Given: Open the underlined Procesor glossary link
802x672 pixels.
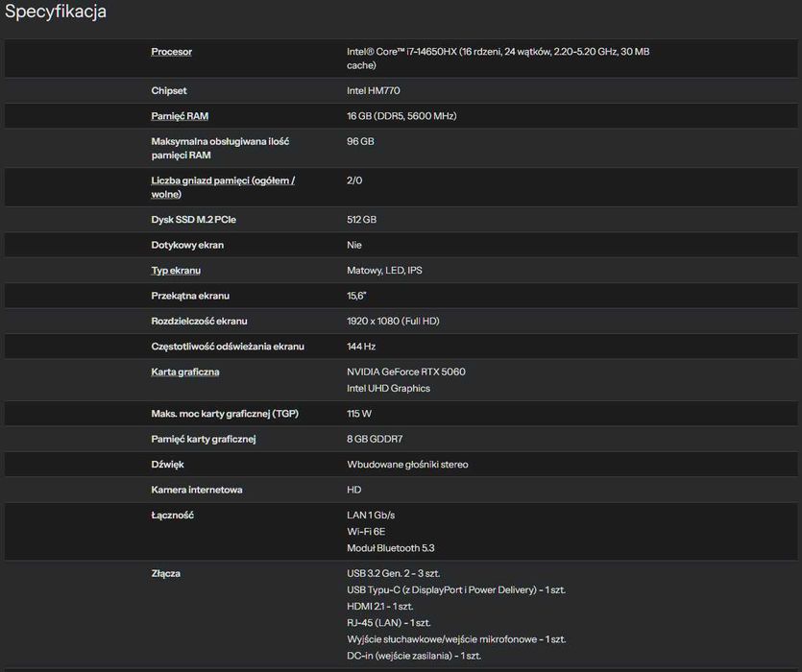Looking at the screenshot, I should tap(171, 52).
